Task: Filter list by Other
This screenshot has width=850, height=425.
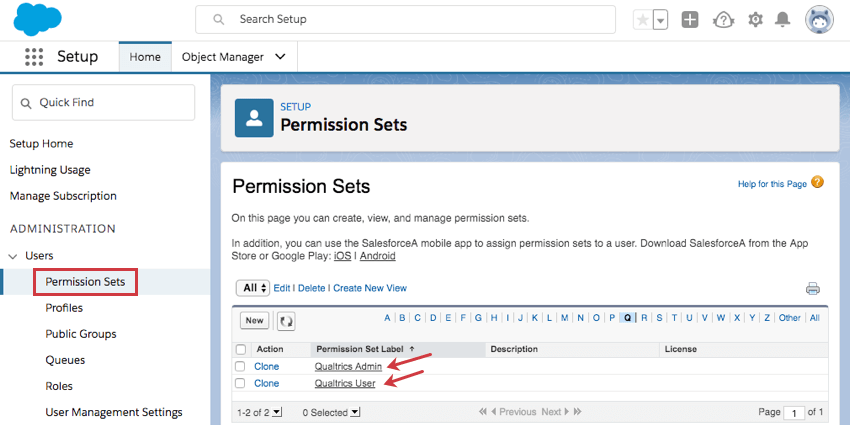Action: 789,318
